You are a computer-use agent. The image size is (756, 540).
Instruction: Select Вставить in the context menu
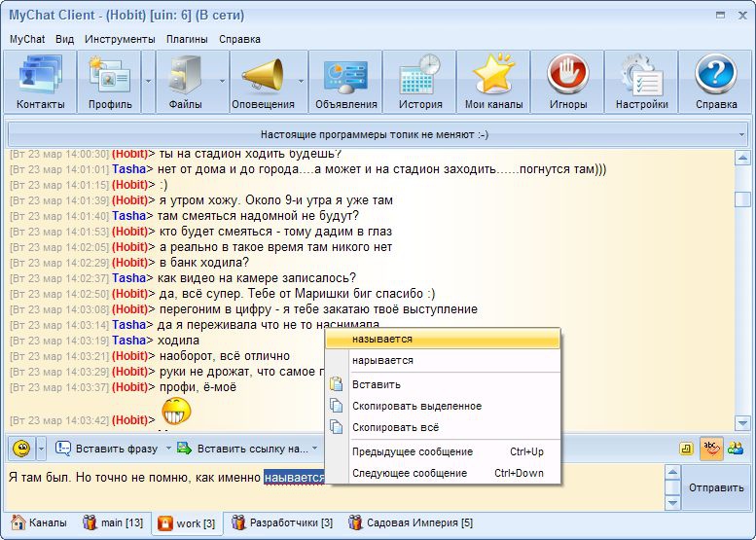443,384
